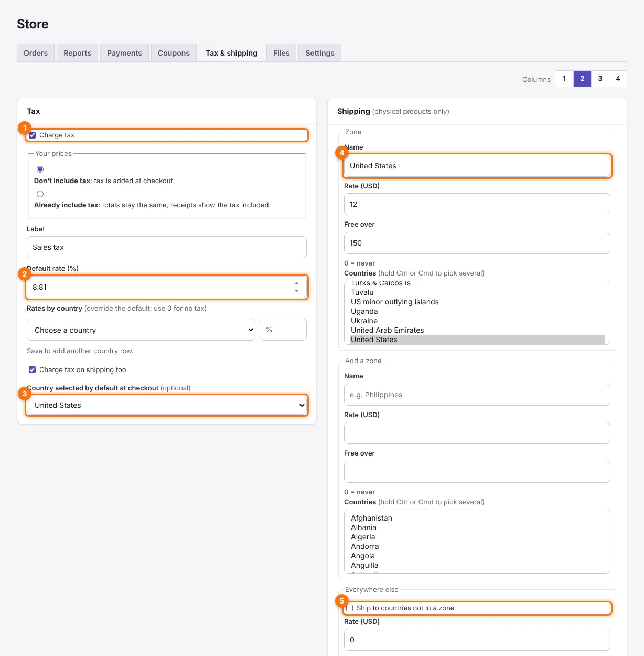This screenshot has height=656, width=644.
Task: Open the default checkout country dropdown
Action: click(x=167, y=405)
